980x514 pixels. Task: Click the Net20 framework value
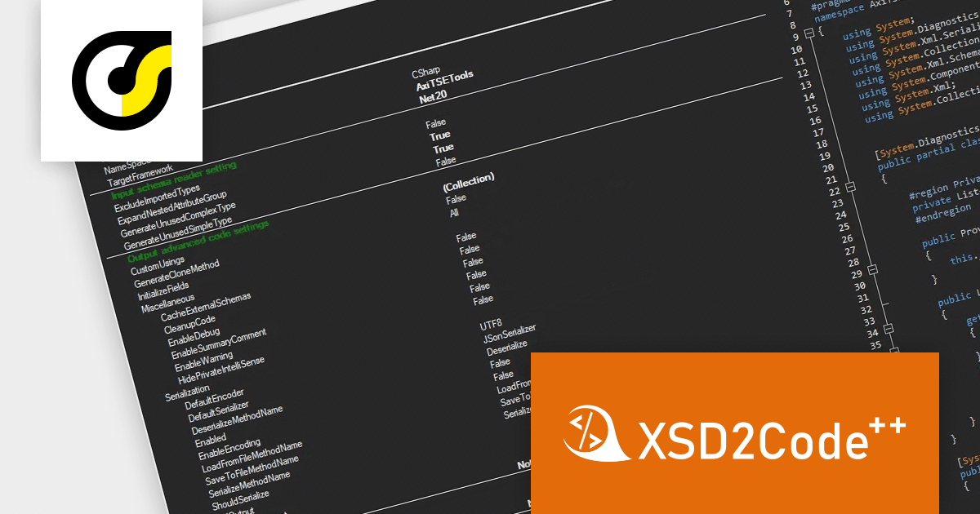pyautogui.click(x=434, y=99)
